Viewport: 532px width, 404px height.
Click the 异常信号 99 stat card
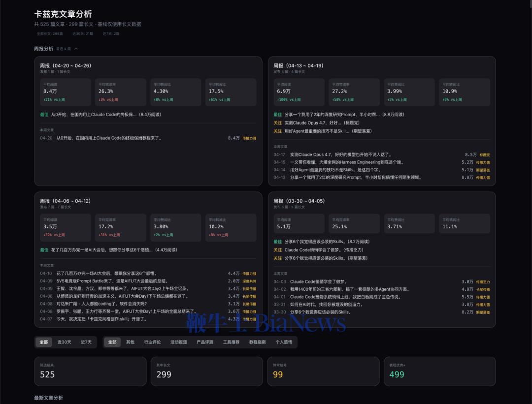click(x=323, y=372)
